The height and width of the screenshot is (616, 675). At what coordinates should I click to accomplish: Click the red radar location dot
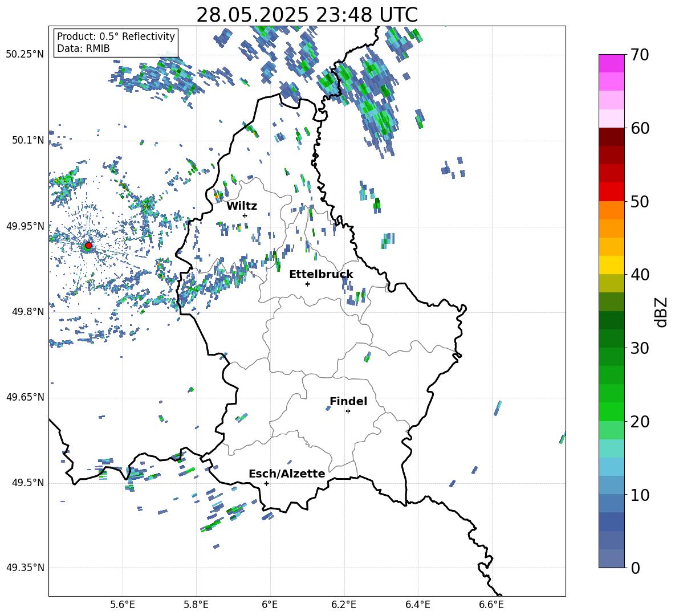click(x=88, y=246)
